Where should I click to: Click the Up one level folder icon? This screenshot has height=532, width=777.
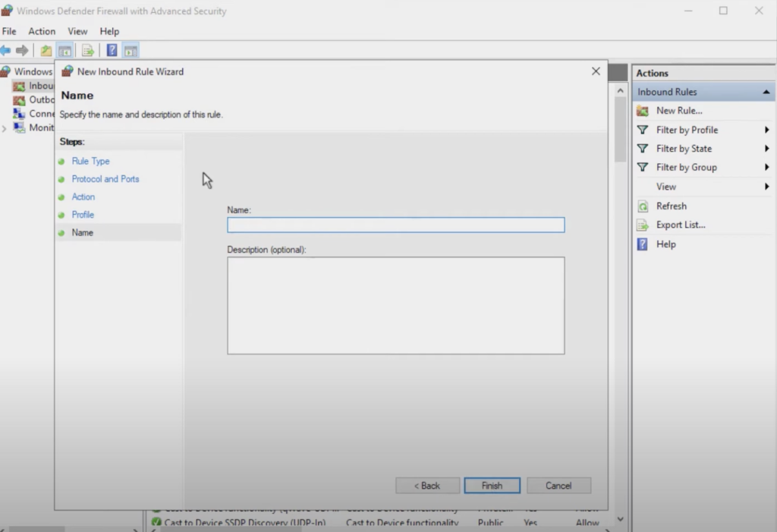(46, 50)
